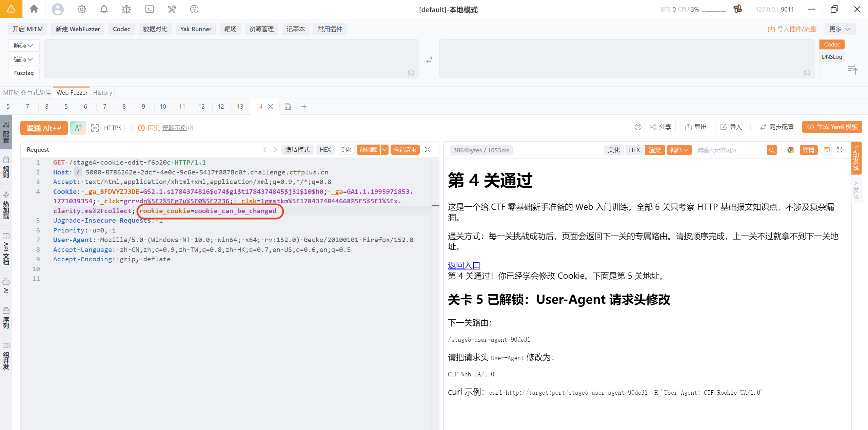Toggle 隐私模式 privacy mode
Image resolution: width=868 pixels, height=430 pixels.
pyautogui.click(x=297, y=150)
